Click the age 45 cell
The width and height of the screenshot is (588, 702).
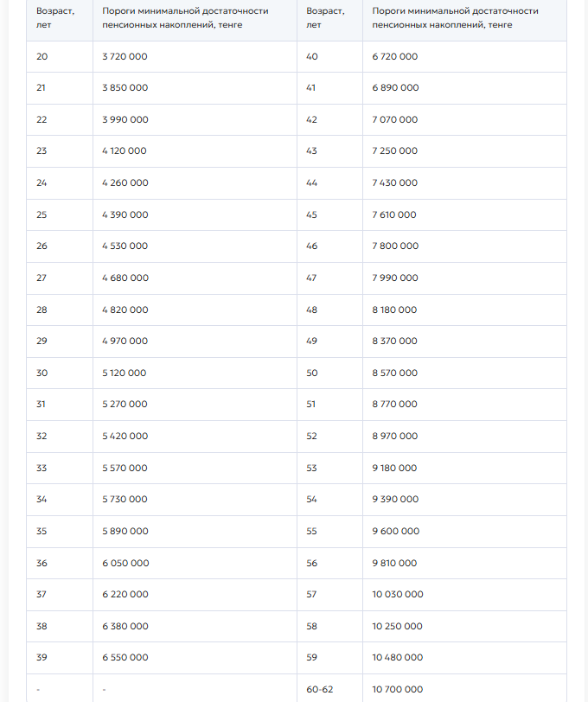click(312, 214)
